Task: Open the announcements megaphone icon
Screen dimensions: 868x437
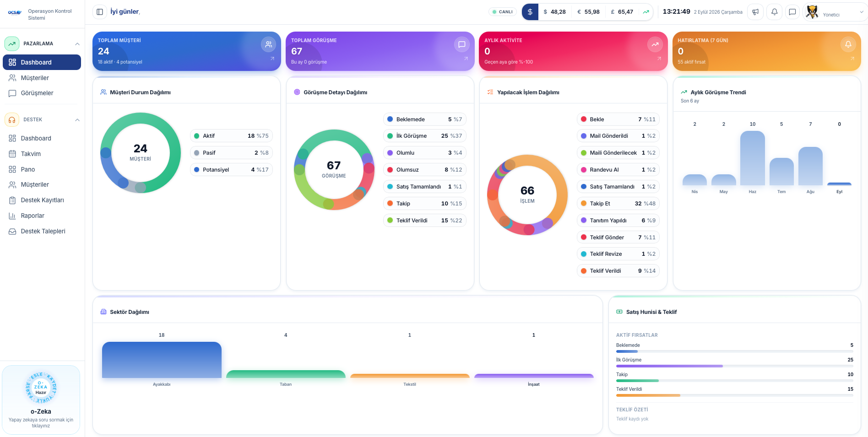Action: click(755, 12)
